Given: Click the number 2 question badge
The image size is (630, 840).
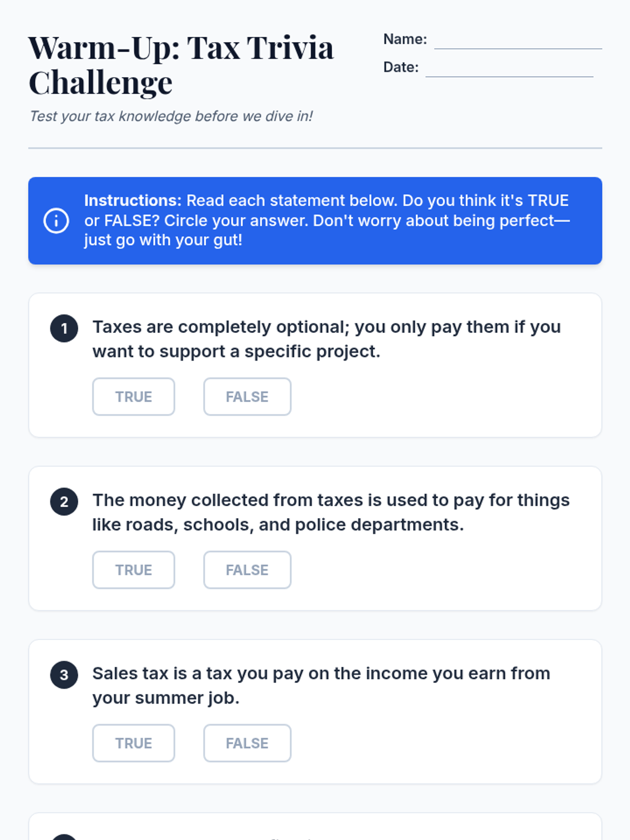Looking at the screenshot, I should [64, 502].
